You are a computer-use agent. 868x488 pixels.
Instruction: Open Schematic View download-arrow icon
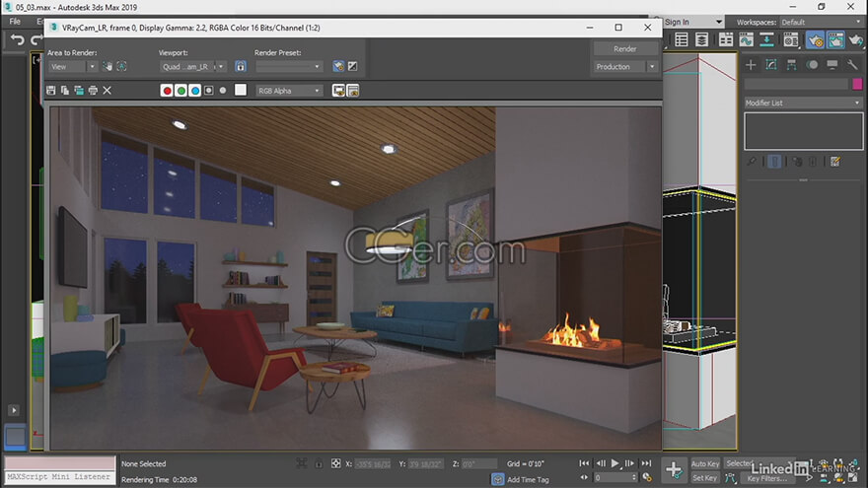pos(766,39)
